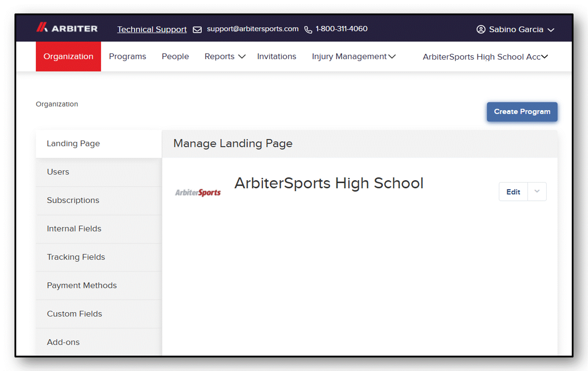The height and width of the screenshot is (371, 588).
Task: Open the Technical Support link
Action: [152, 30]
